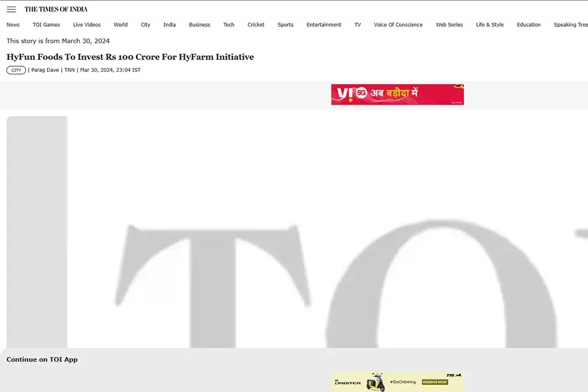Navigate to City section in navbar
Image resolution: width=588 pixels, height=392 pixels.
(146, 25)
